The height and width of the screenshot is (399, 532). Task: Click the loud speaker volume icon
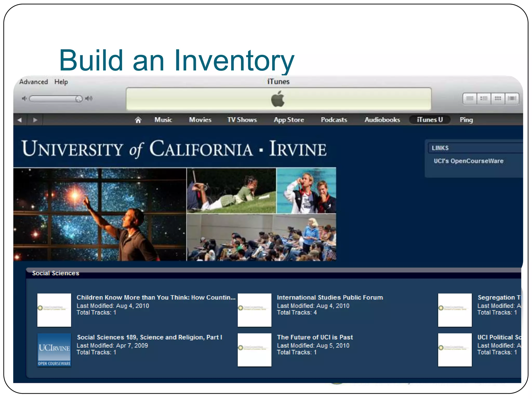89,98
